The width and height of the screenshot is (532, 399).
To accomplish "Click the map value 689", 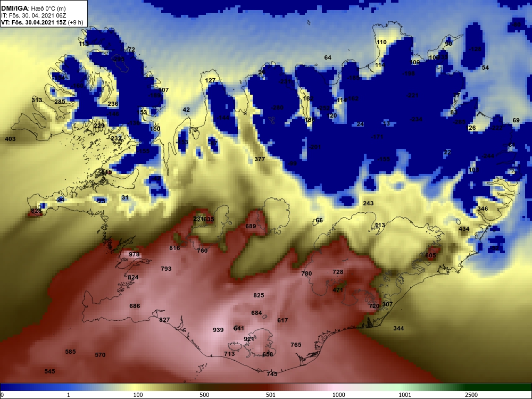I will pos(251,226).
